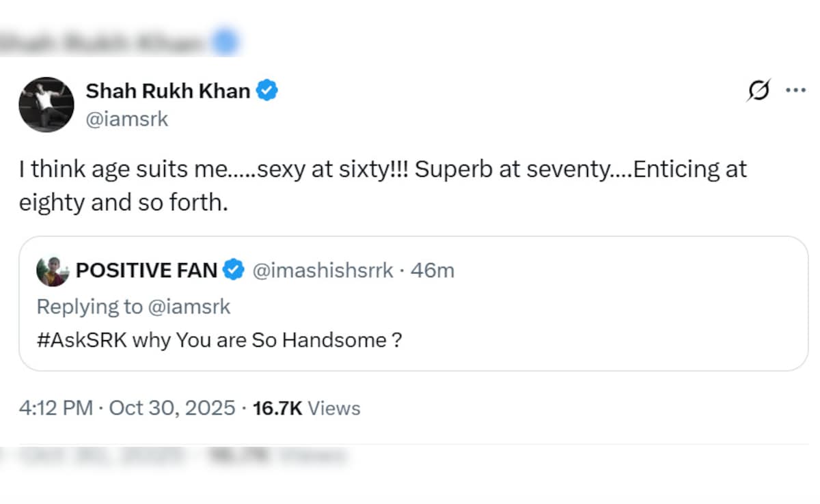Click @iamsrk in the 'Replying to' line
The image size is (820, 504).
pos(189,307)
